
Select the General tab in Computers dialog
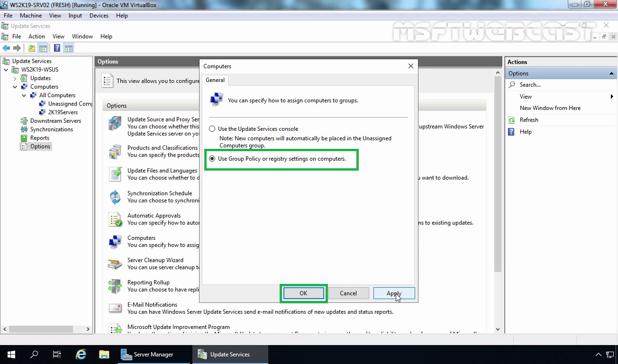click(x=215, y=80)
